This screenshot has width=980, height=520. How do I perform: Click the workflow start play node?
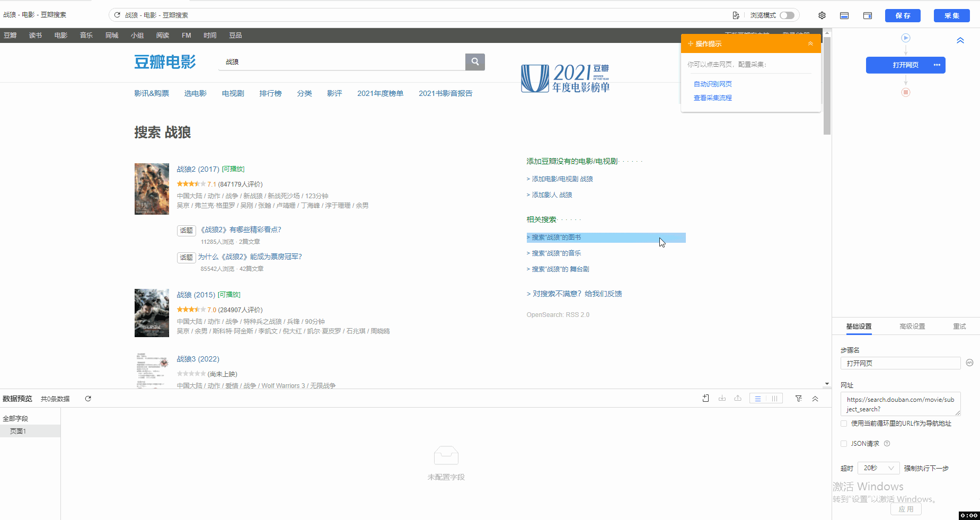click(x=906, y=38)
